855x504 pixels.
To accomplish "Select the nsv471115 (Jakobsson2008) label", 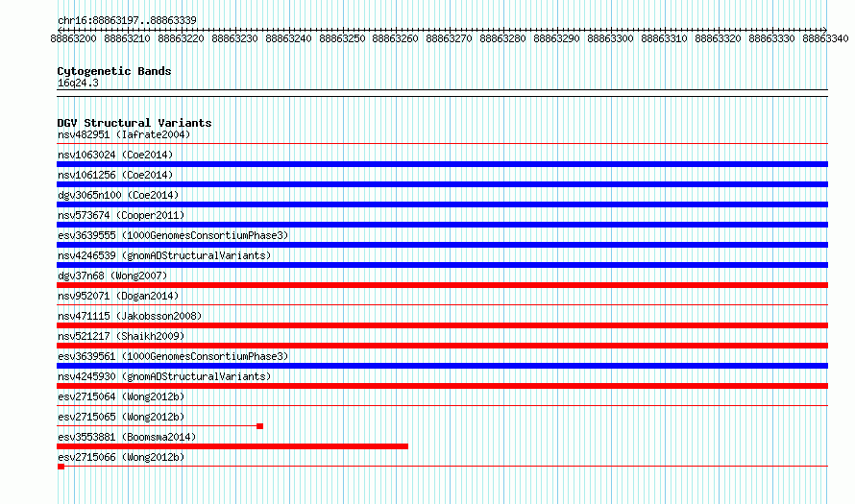I will 130,316.
